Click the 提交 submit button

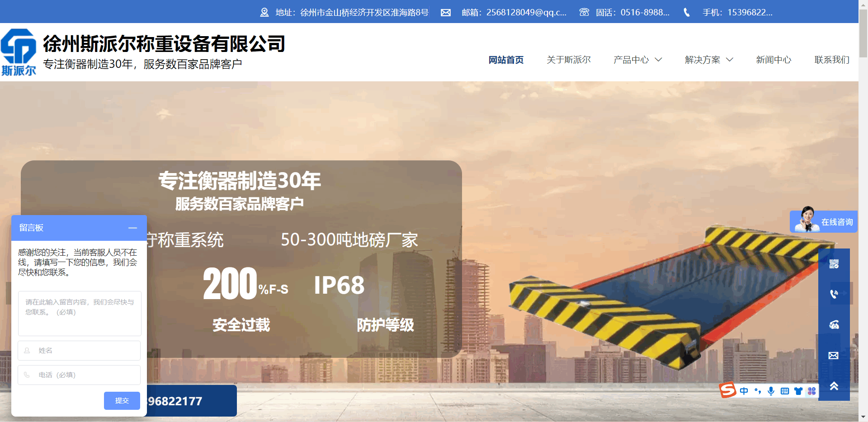click(x=122, y=401)
